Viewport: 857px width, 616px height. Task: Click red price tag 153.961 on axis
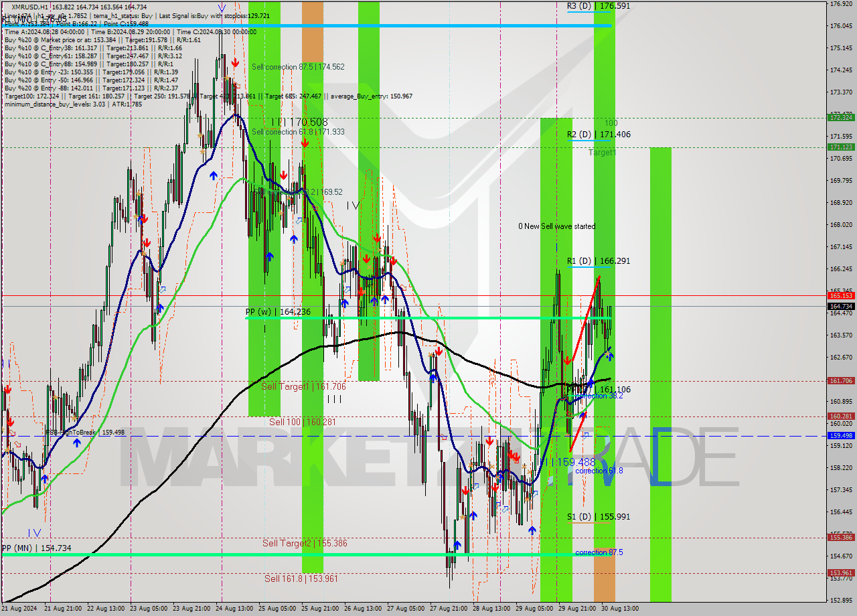[x=841, y=572]
